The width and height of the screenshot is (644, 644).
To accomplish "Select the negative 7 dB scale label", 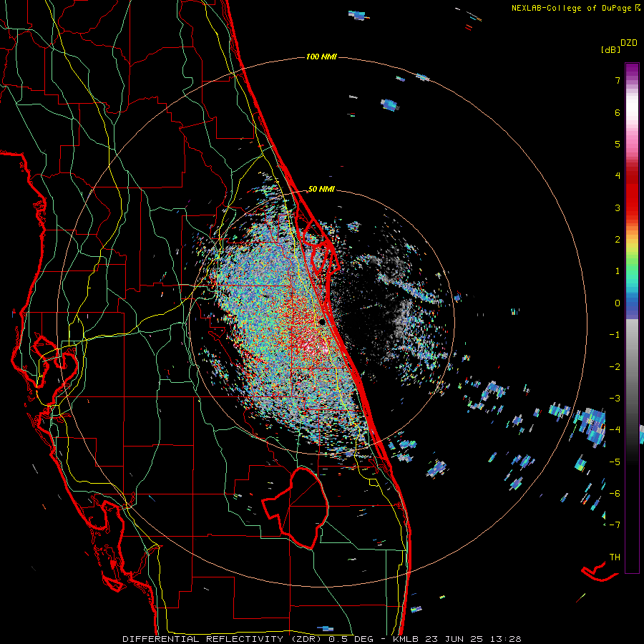I will click(615, 525).
